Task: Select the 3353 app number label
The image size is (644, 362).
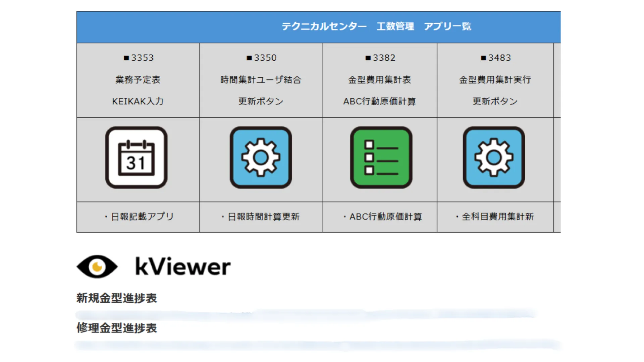Action: coord(139,58)
